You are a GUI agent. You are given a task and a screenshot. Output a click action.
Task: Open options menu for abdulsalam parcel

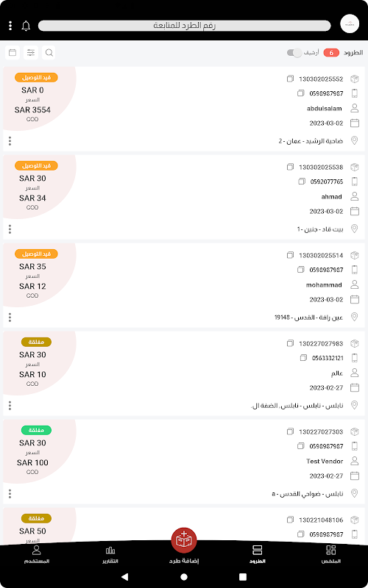click(10, 141)
